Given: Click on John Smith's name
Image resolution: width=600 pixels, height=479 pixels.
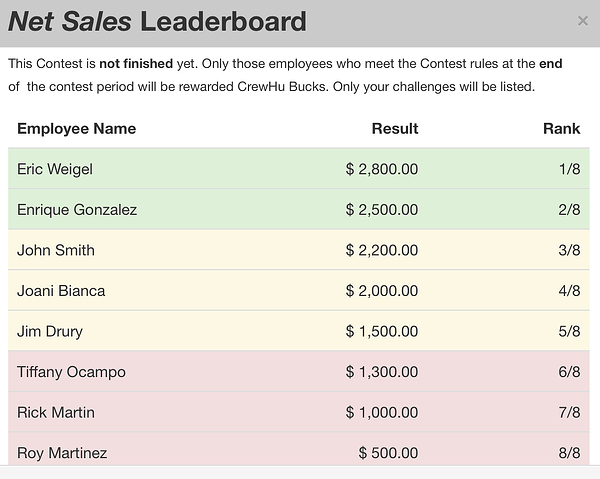Looking at the screenshot, I should pos(56,250).
